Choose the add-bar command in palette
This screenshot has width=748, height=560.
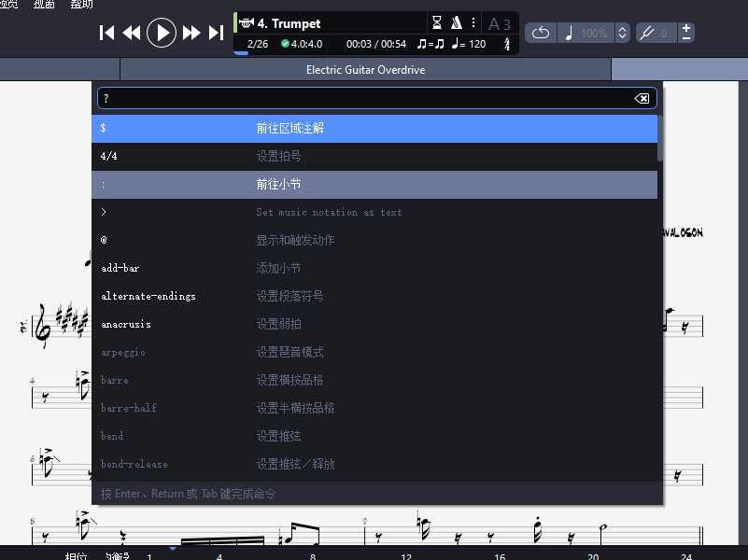[374, 268]
